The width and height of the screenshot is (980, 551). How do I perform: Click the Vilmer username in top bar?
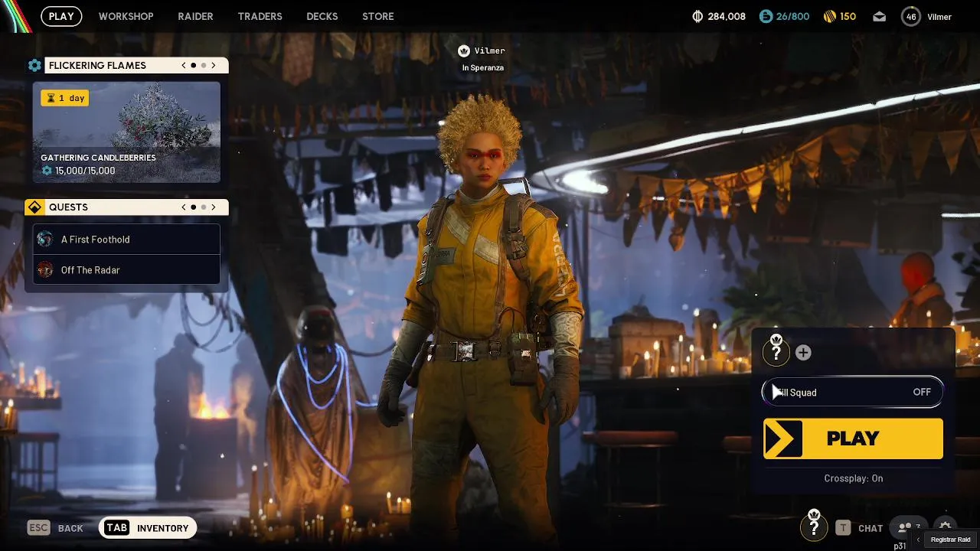point(939,17)
